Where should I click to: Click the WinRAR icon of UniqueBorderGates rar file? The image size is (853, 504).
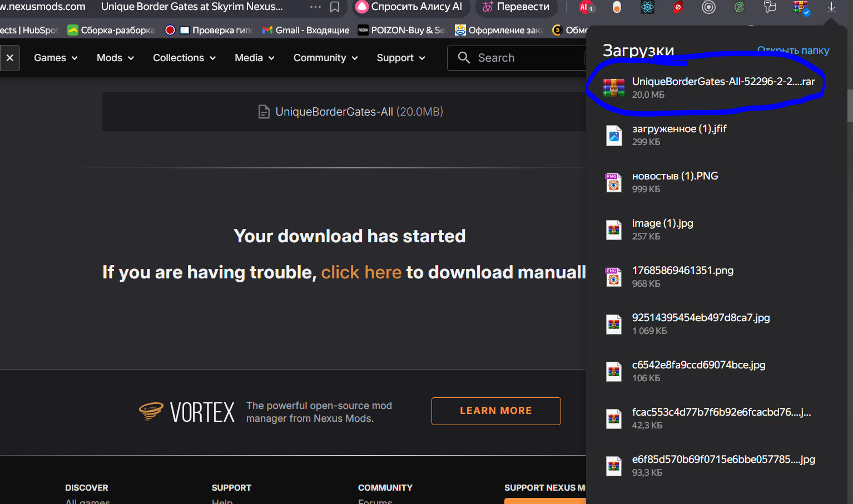coord(614,87)
